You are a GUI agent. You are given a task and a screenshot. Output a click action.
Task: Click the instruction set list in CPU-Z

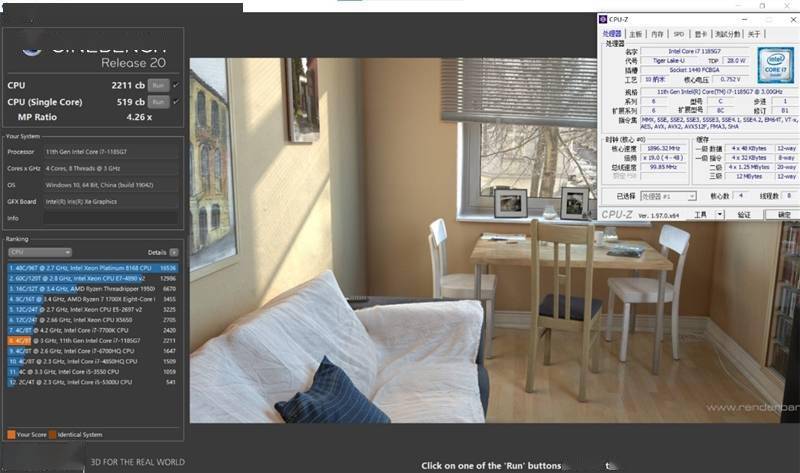click(x=719, y=122)
